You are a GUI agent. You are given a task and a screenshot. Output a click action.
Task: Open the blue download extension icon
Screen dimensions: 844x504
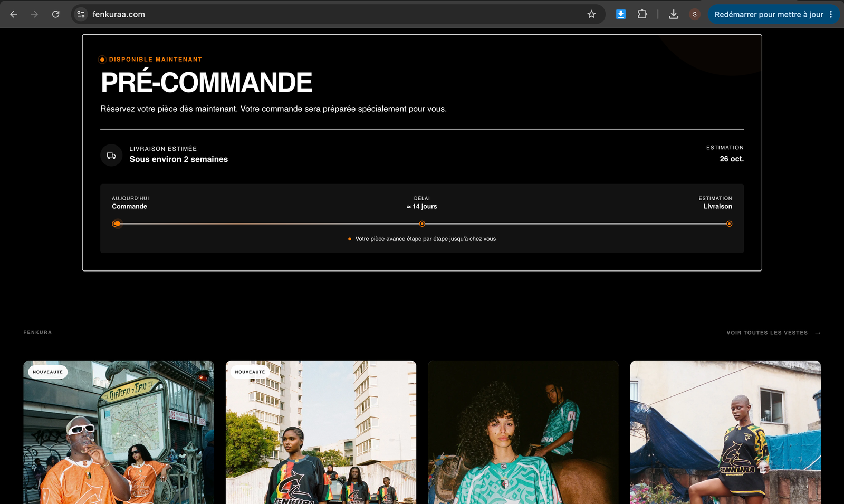pyautogui.click(x=621, y=14)
